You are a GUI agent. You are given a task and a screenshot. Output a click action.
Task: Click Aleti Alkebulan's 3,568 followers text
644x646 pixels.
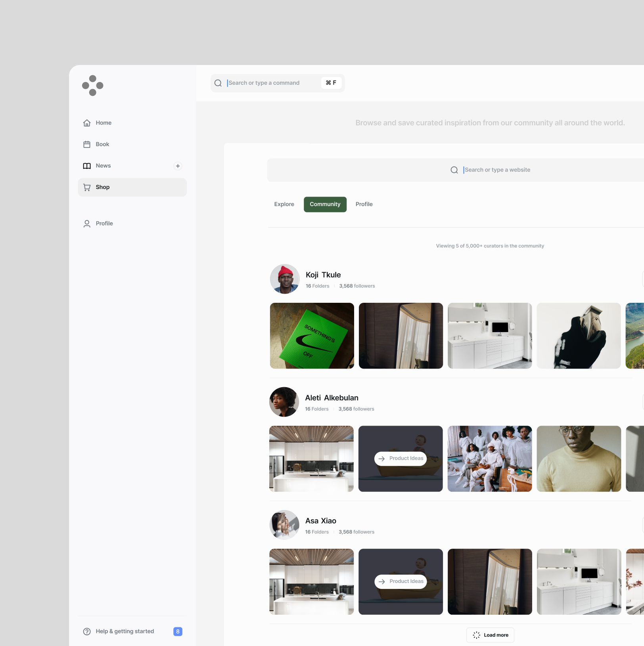(356, 409)
